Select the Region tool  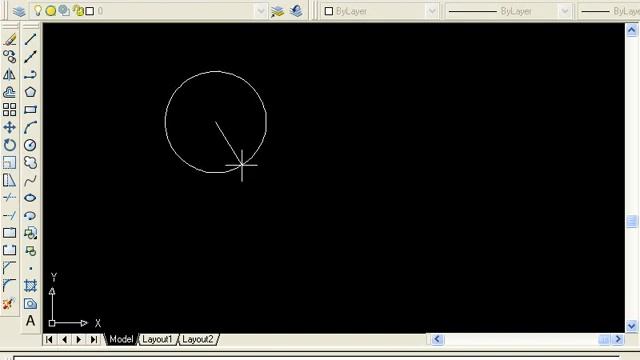point(30,303)
